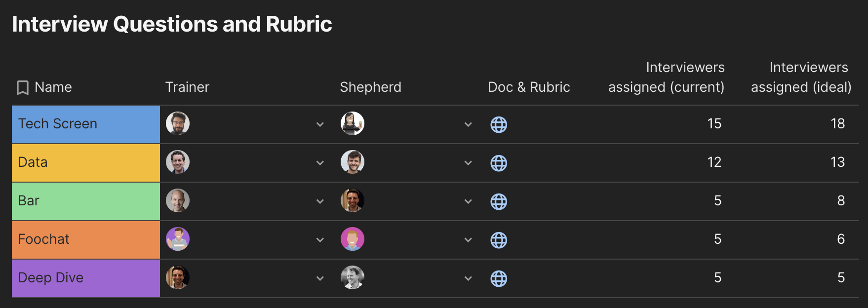Expand the Data row shepherd dropdown
868x308 pixels.
point(468,163)
